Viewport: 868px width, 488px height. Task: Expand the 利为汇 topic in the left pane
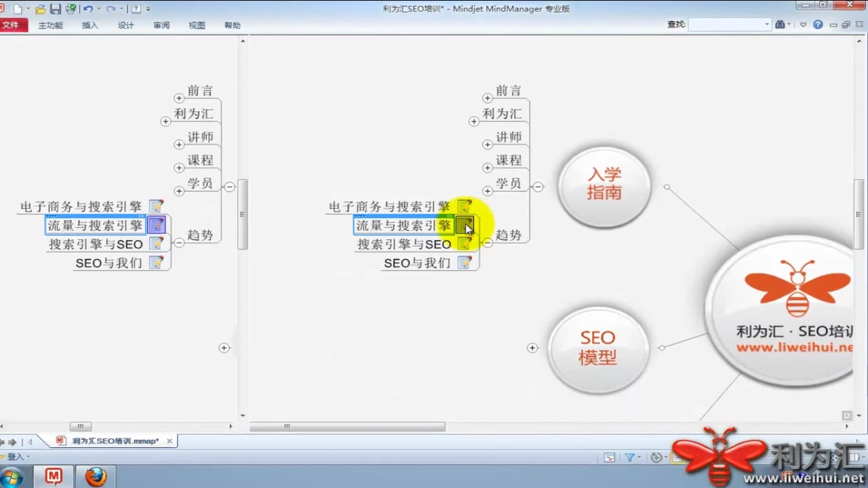(165, 121)
